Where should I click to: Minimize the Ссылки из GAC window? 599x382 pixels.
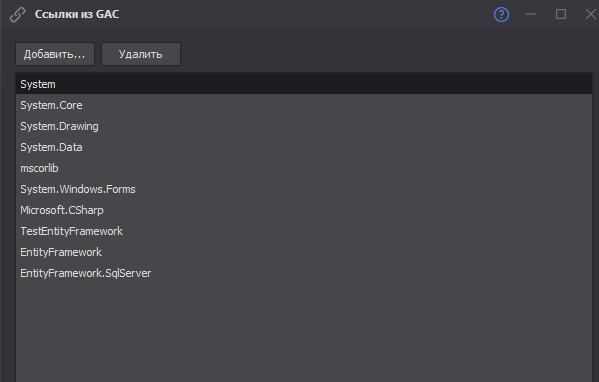point(531,14)
